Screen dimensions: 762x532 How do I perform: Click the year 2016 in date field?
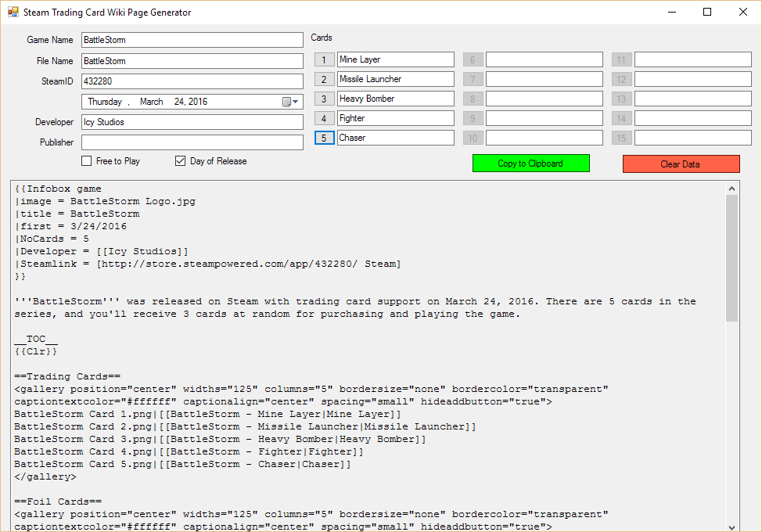(198, 102)
